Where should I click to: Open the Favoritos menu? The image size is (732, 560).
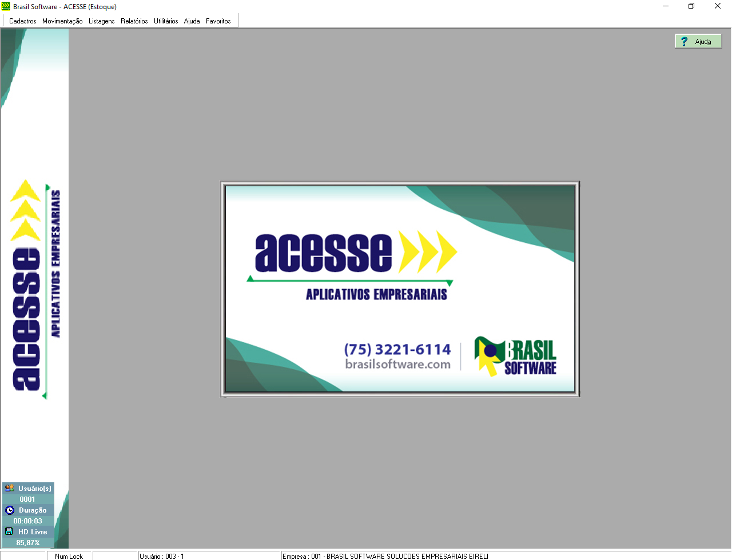pos(218,21)
